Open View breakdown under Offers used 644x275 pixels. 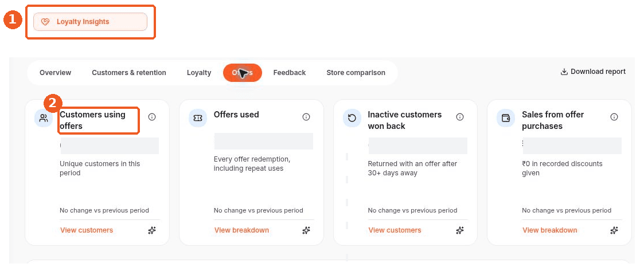point(241,230)
